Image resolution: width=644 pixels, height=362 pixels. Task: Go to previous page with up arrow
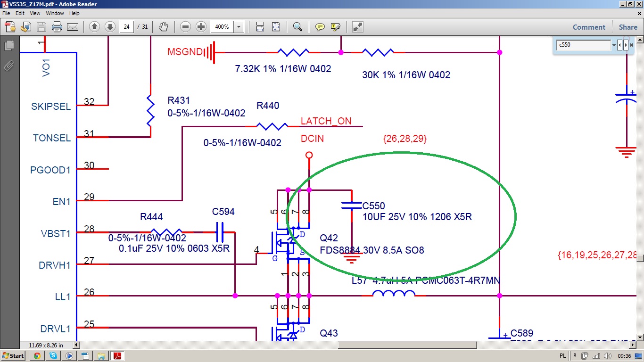94,27
